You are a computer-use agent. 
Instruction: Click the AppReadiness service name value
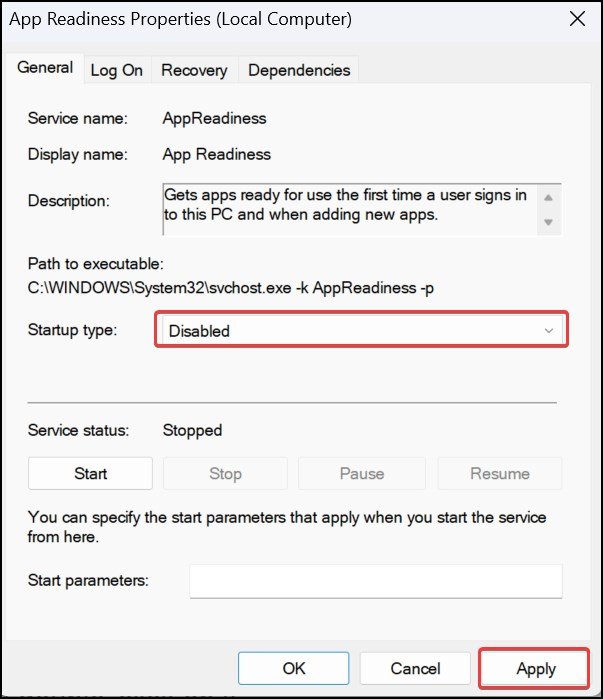214,118
